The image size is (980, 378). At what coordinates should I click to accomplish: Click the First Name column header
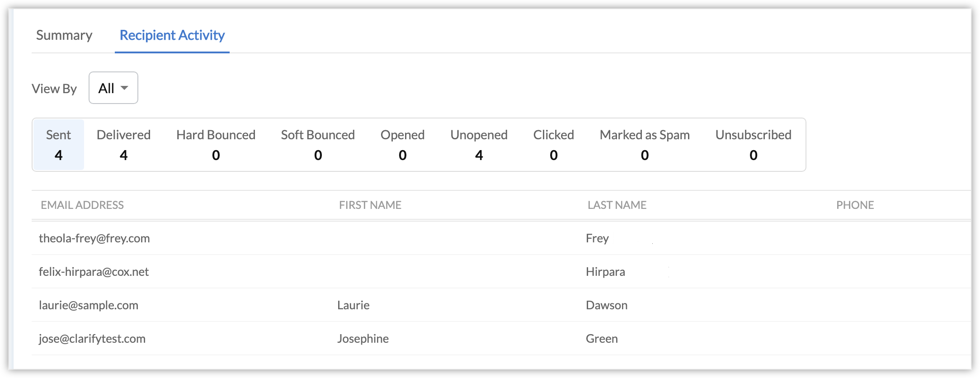coord(370,205)
